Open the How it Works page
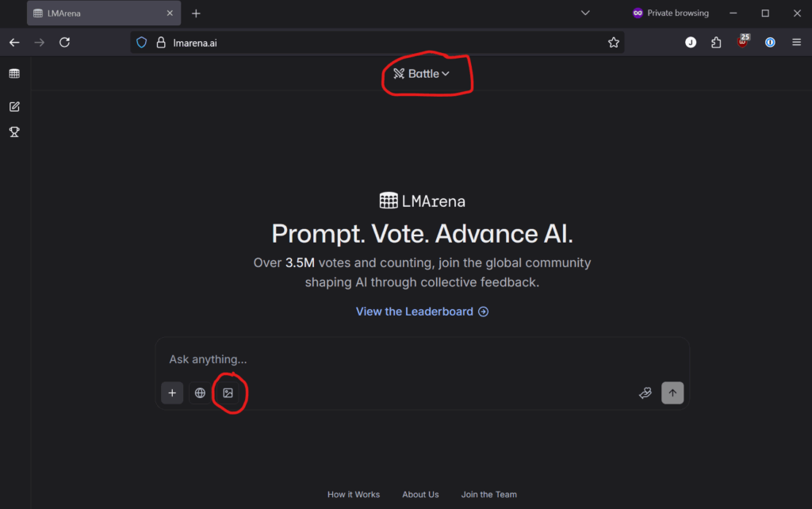 (354, 494)
